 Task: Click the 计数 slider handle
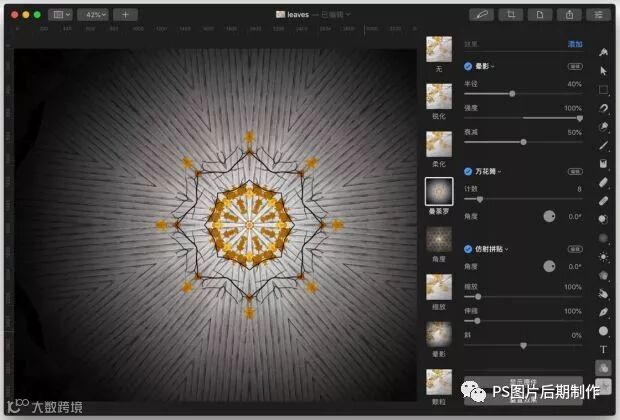click(480, 199)
